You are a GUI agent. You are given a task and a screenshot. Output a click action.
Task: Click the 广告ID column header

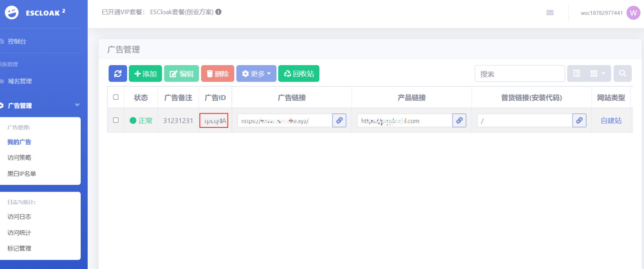pyautogui.click(x=215, y=97)
